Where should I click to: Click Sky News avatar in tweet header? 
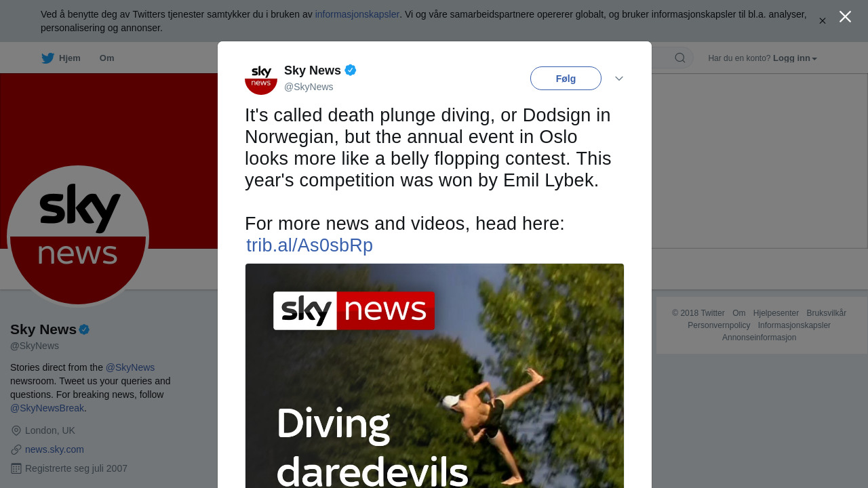coord(261,79)
